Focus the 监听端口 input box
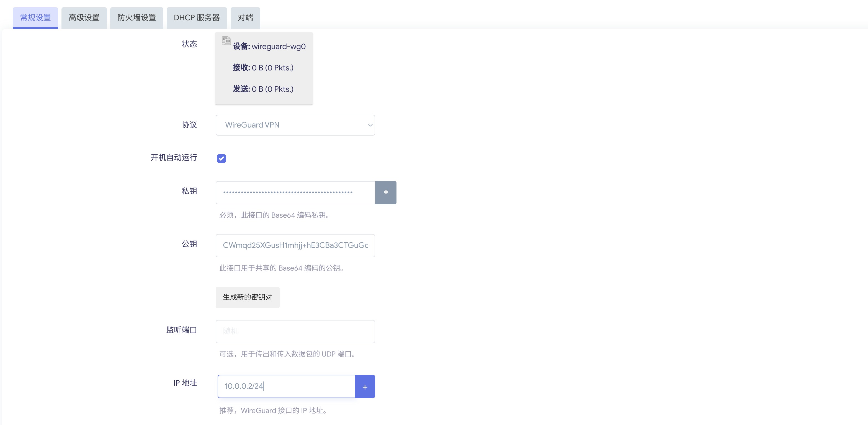The image size is (868, 425). point(295,331)
